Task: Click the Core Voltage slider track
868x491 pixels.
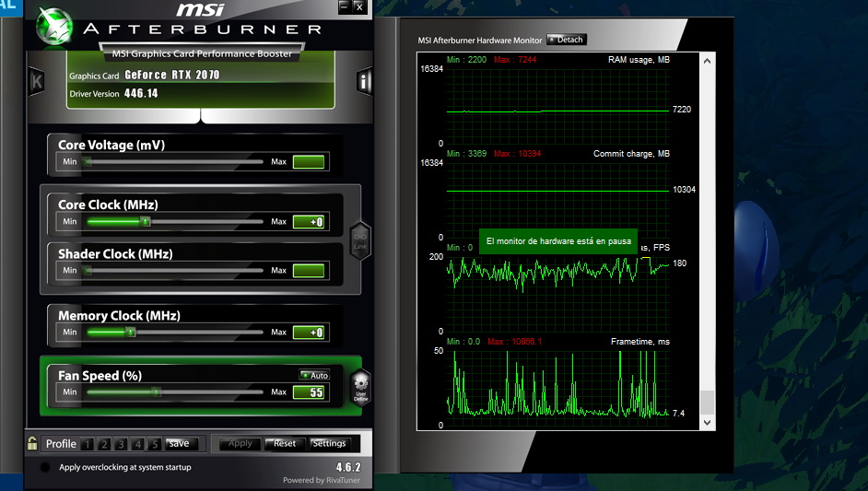Action: (174, 161)
